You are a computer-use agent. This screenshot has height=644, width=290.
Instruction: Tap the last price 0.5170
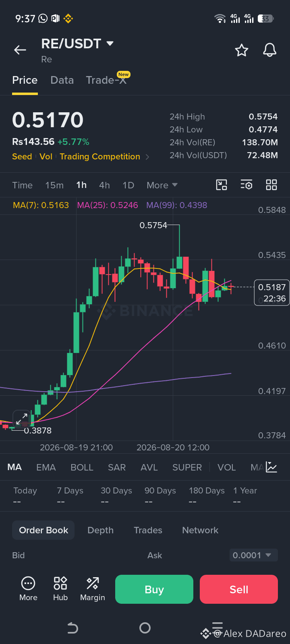click(x=48, y=120)
